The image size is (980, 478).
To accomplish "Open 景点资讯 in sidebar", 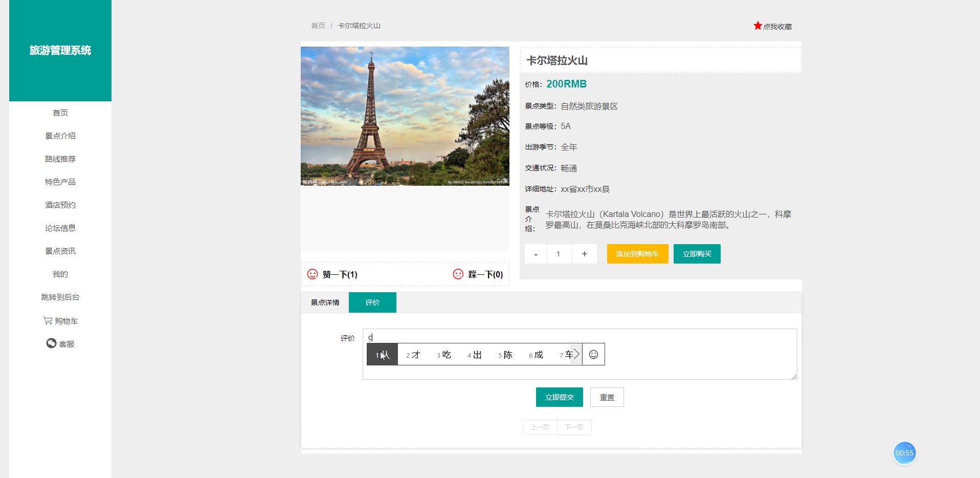I will coord(60,251).
